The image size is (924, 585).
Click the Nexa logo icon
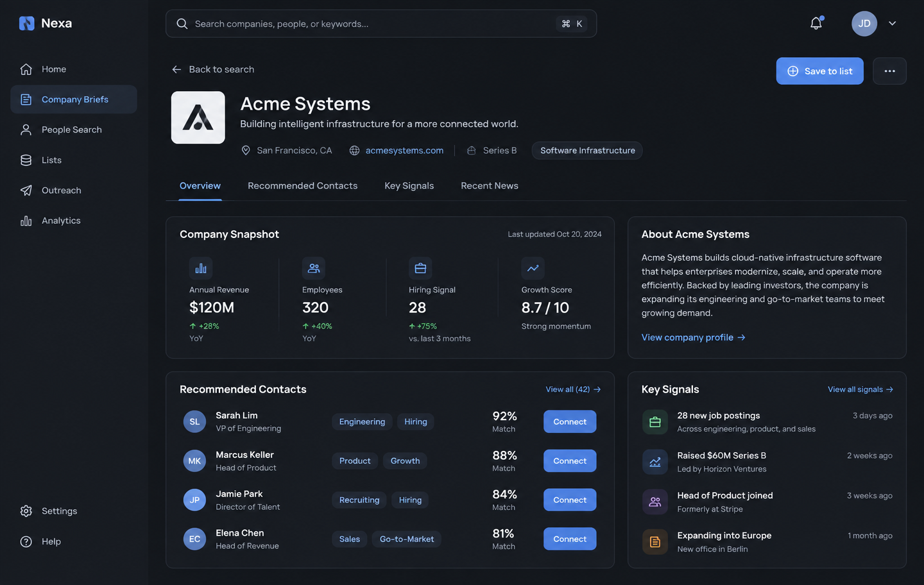26,24
